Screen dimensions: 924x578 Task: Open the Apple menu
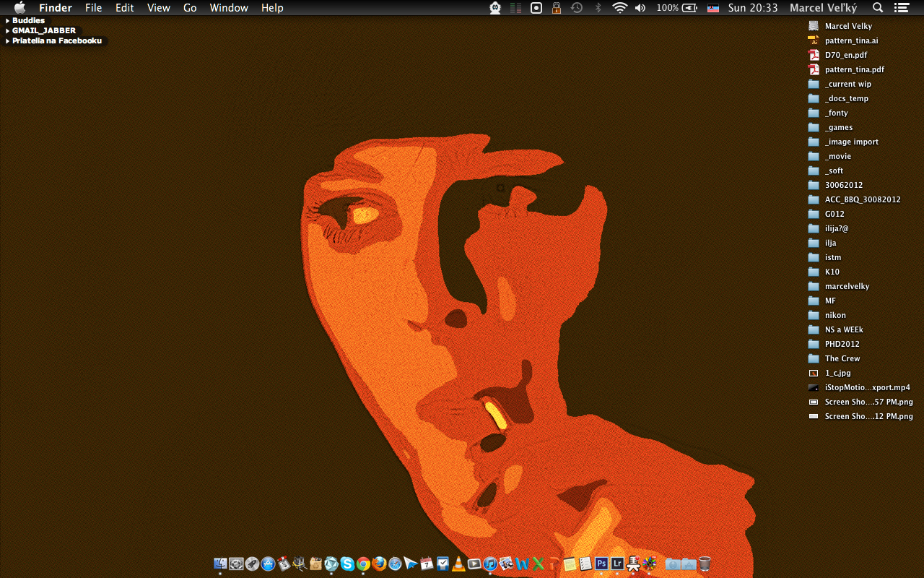19,8
